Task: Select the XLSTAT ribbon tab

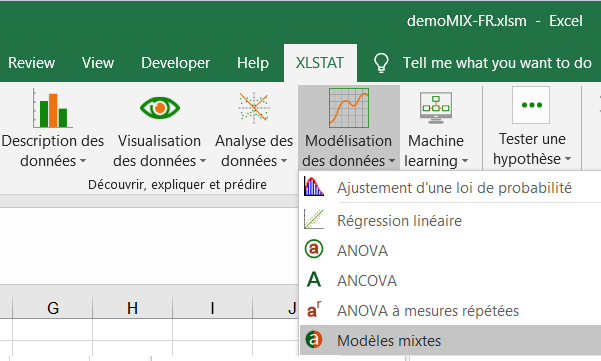Action: pos(320,63)
